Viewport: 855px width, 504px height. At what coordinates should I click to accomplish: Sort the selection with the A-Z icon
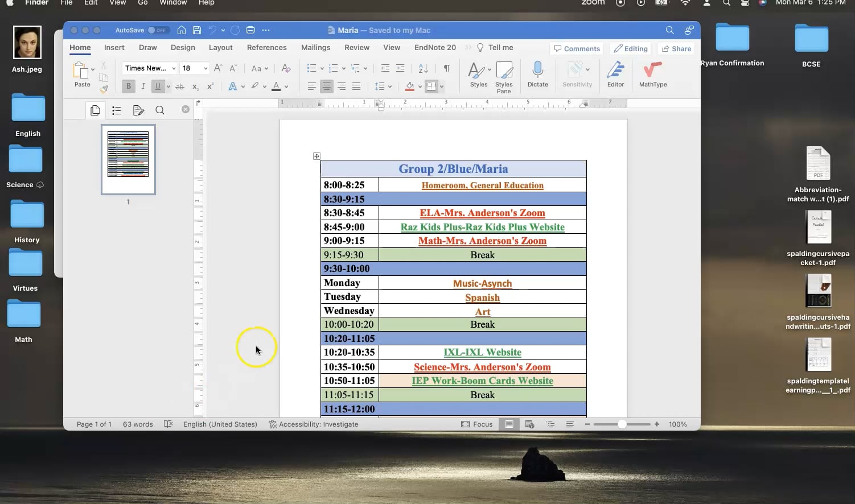pyautogui.click(x=423, y=68)
